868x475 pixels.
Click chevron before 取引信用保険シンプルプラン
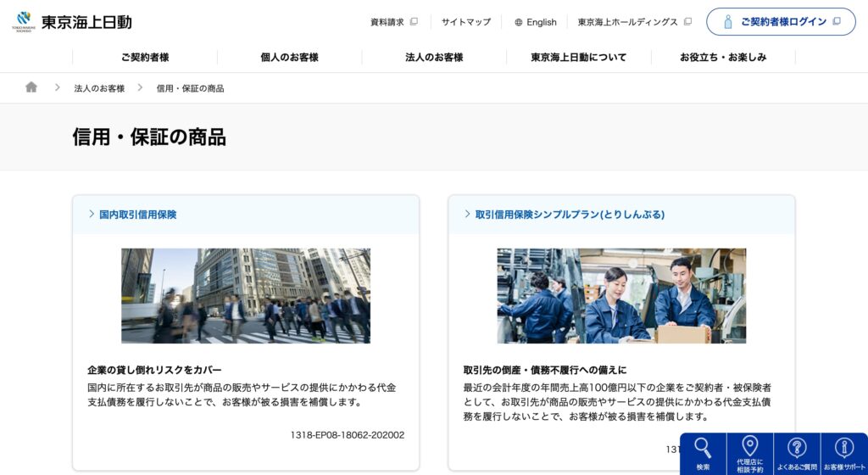(x=468, y=215)
